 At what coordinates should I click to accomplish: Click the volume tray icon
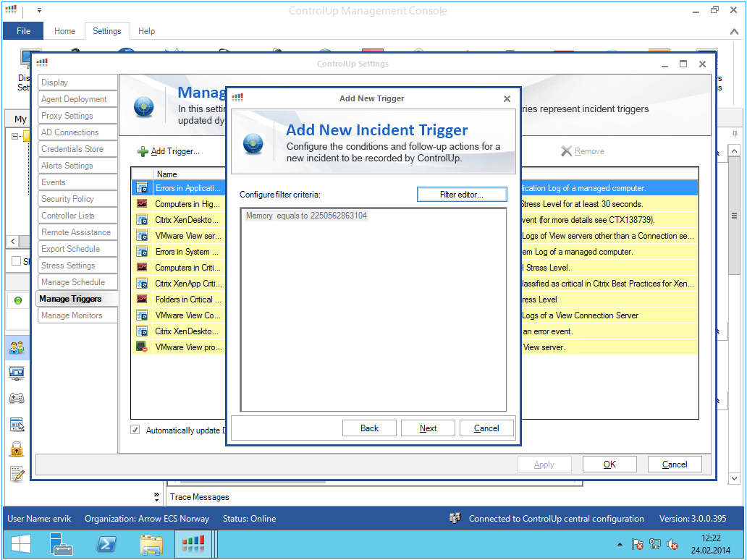[x=672, y=544]
